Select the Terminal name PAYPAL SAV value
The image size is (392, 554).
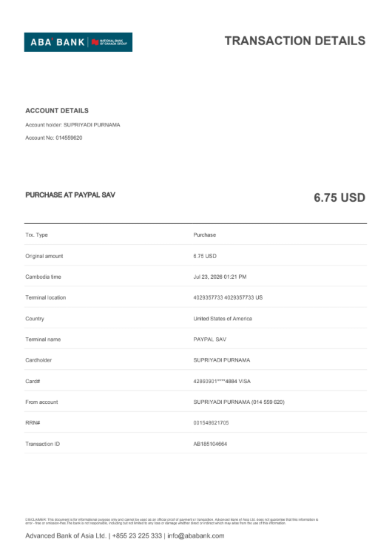(x=210, y=340)
